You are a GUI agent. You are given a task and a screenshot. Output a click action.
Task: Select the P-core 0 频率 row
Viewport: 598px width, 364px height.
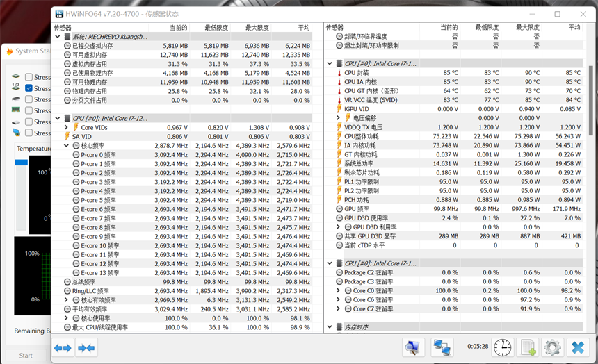[182, 155]
